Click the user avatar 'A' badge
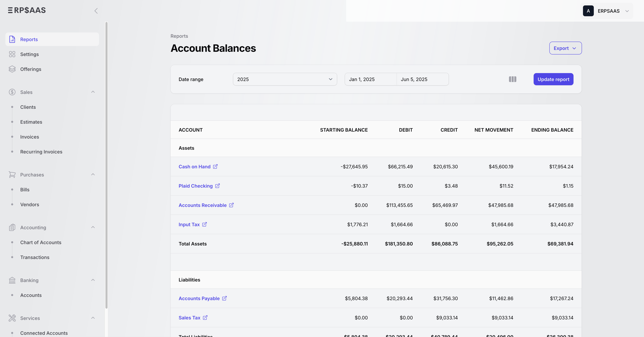 tap(588, 11)
